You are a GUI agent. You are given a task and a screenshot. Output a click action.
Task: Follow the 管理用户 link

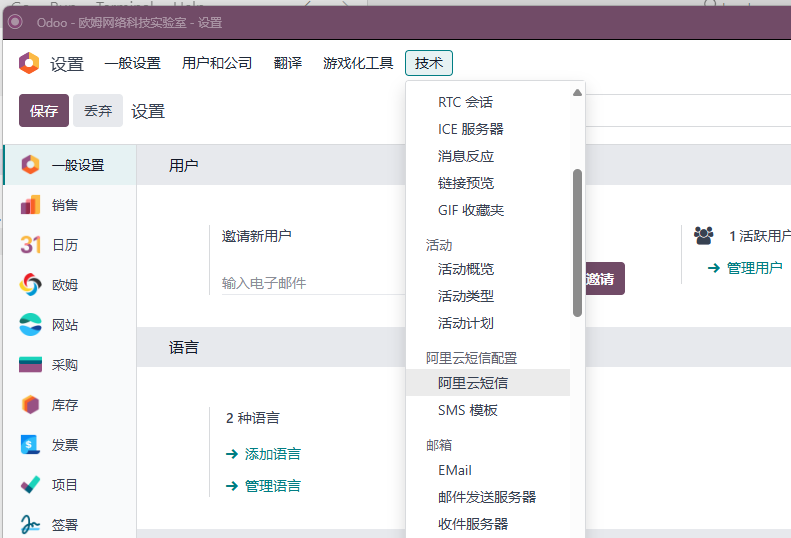click(754, 268)
